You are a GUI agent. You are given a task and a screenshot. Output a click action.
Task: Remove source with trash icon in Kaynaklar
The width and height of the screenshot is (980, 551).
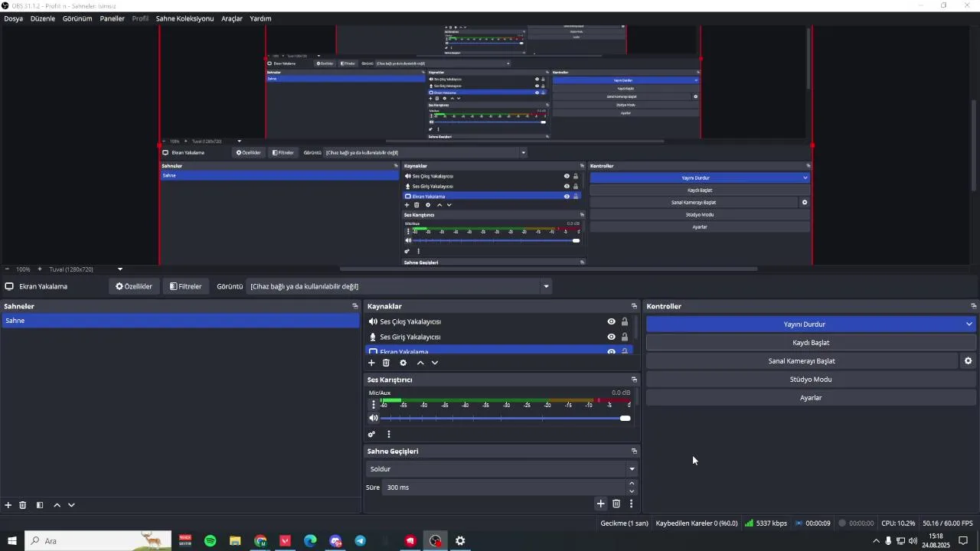coord(386,363)
